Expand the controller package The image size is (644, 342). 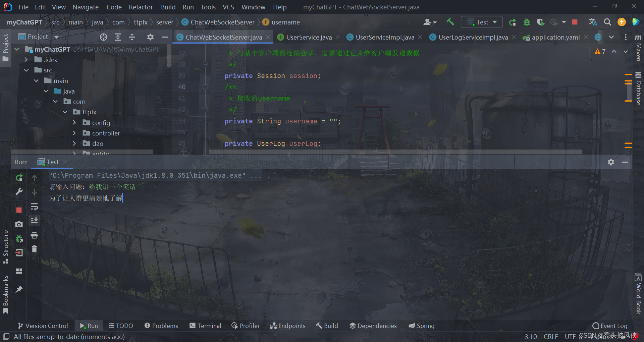[74, 133]
